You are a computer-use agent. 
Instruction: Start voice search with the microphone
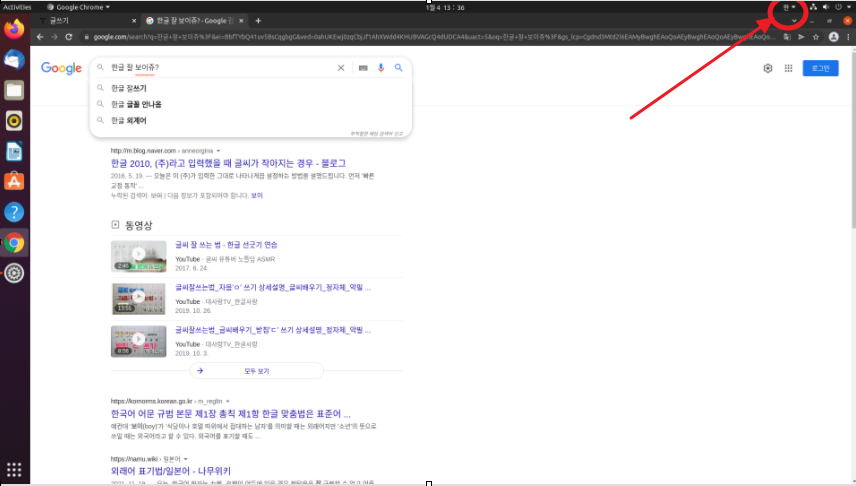(x=381, y=68)
